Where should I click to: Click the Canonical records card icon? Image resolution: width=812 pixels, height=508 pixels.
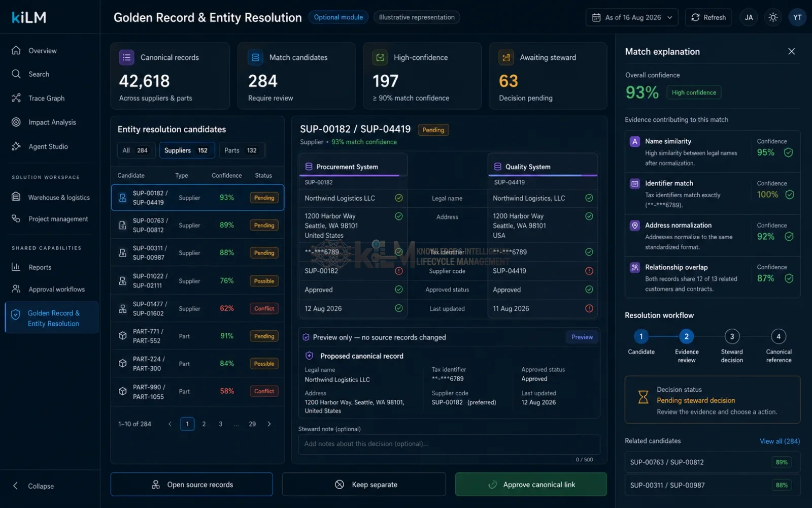(x=126, y=57)
